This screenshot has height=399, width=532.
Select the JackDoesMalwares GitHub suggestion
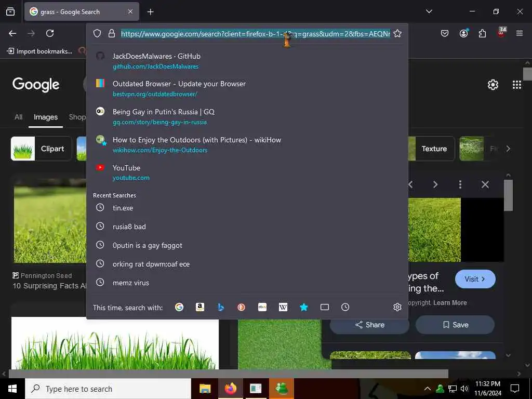click(x=247, y=61)
